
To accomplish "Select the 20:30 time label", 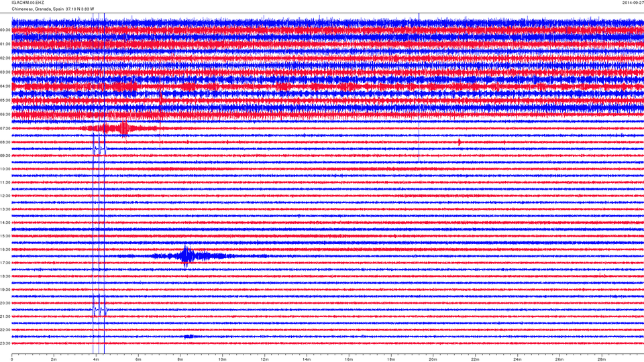I will point(5,303).
